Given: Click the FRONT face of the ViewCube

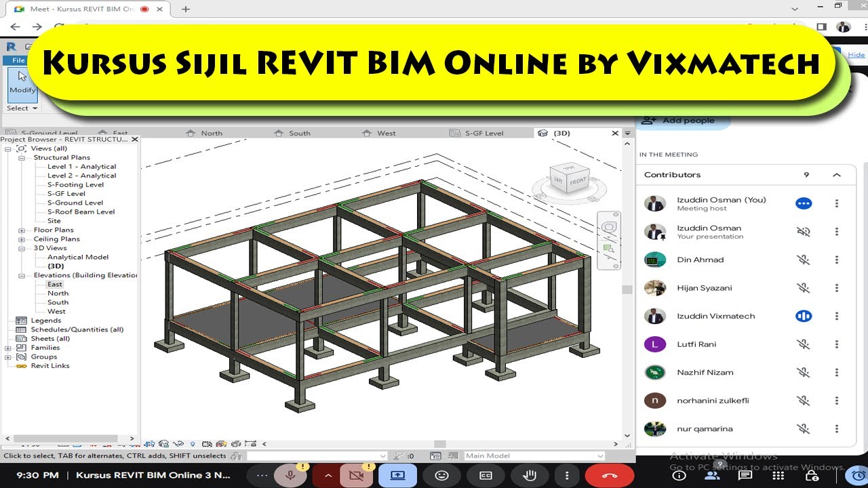Looking at the screenshot, I should click(577, 182).
